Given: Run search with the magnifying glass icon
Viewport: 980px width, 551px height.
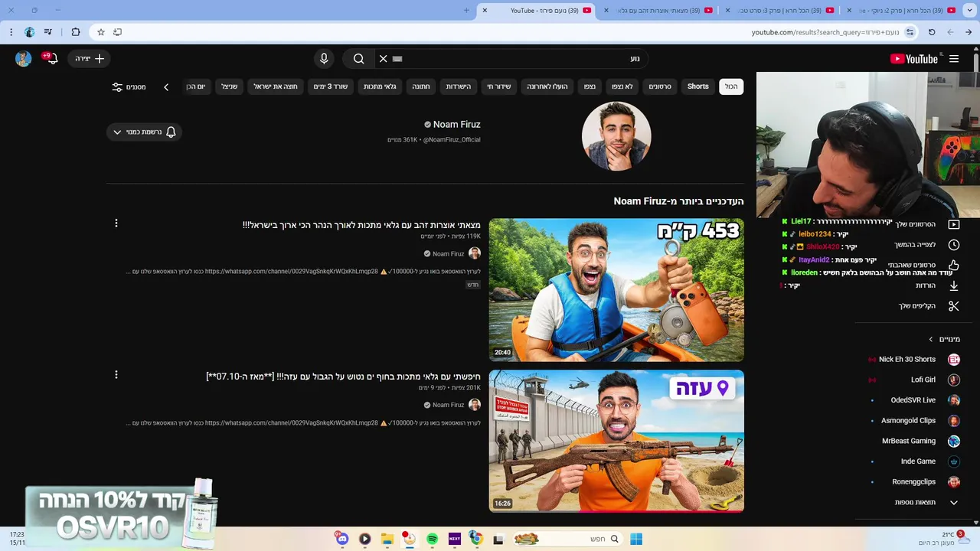Looking at the screenshot, I should click(x=358, y=59).
